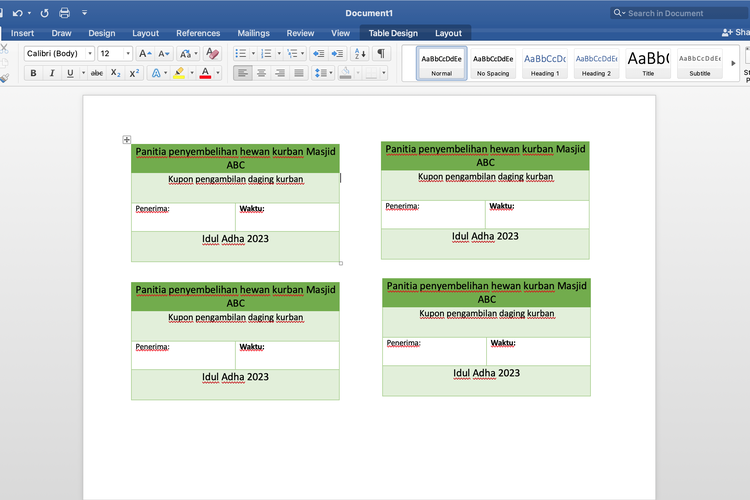Apply the Subtitle style
750x500 pixels.
[x=700, y=63]
